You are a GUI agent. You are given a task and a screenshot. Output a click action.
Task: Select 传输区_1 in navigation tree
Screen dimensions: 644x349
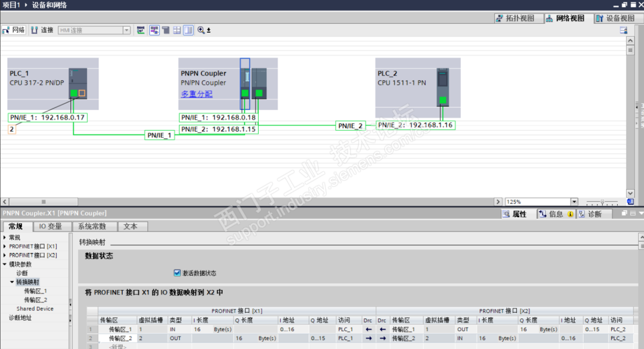point(35,291)
